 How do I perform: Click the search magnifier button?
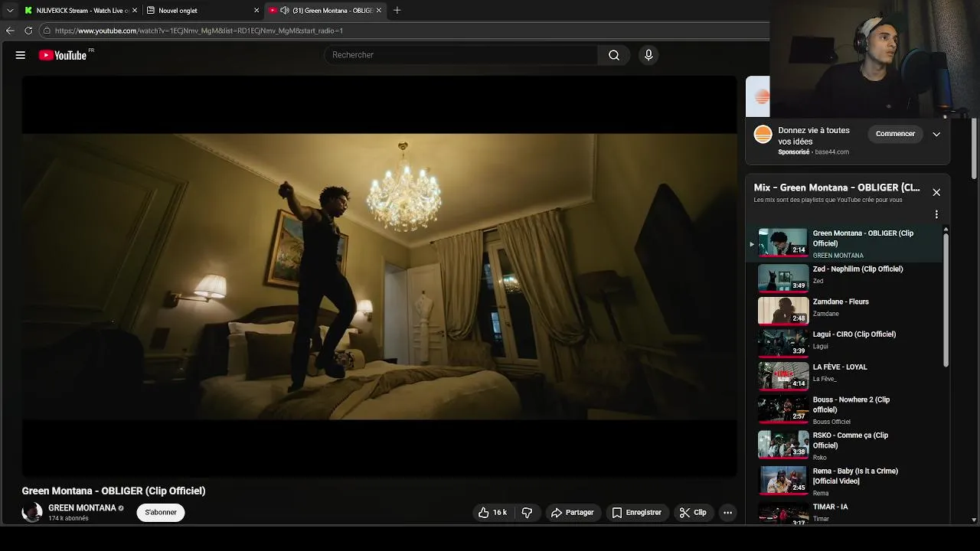click(614, 55)
